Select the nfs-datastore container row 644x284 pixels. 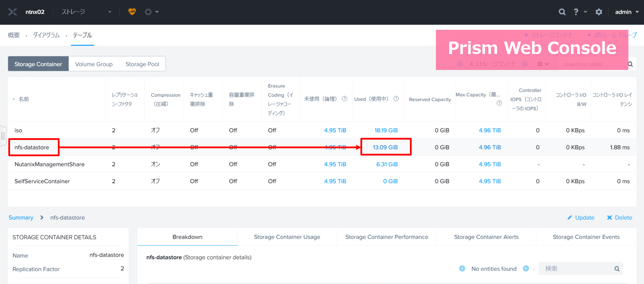coord(322,147)
